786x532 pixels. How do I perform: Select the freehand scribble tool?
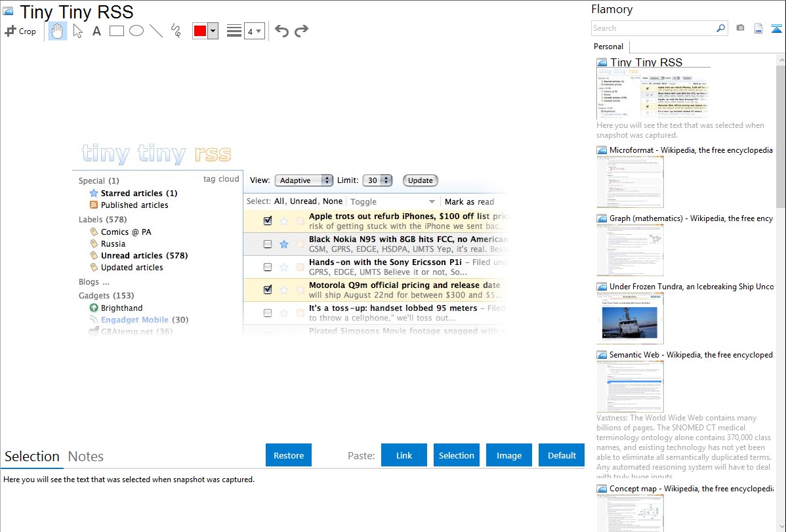click(176, 31)
